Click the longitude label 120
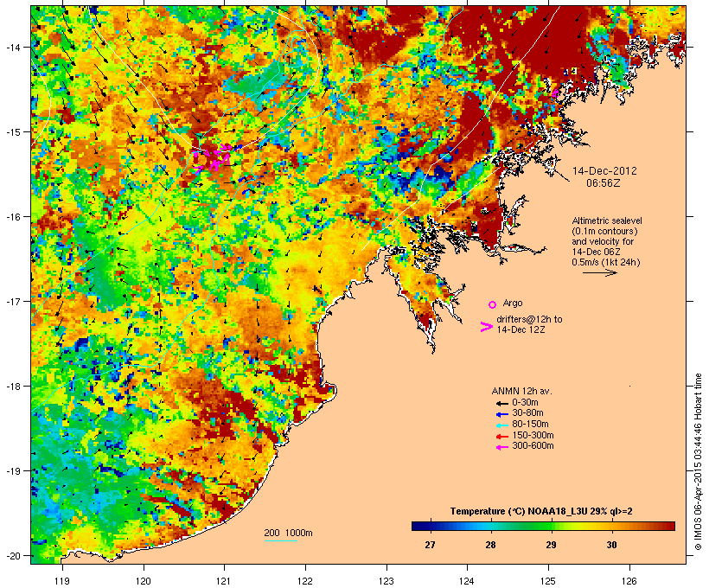The image size is (709, 588). (x=144, y=581)
